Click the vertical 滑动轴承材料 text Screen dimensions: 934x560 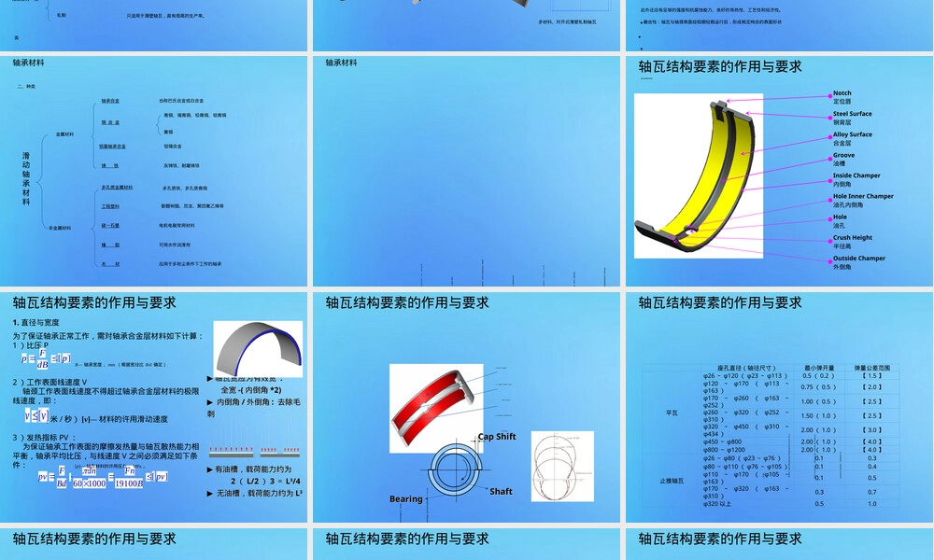[x=25, y=178]
